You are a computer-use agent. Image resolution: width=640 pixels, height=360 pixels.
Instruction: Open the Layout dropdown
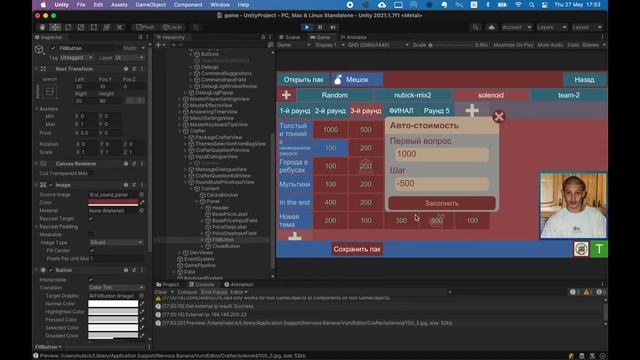point(587,27)
